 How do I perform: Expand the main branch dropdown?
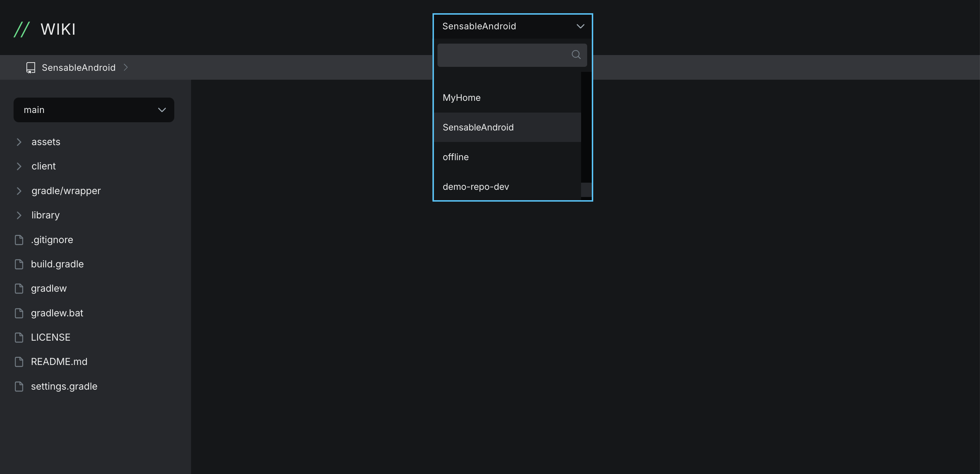pyautogui.click(x=94, y=109)
